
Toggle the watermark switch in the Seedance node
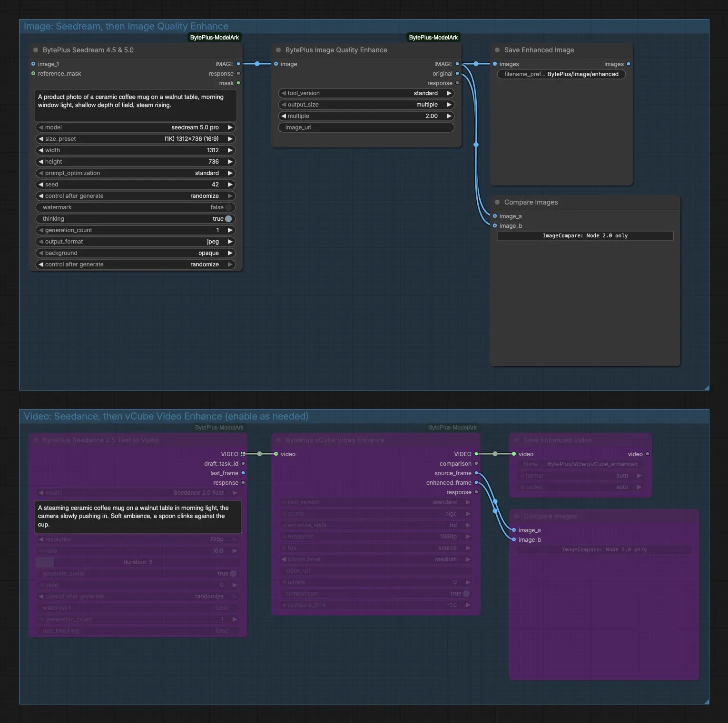coord(138,608)
